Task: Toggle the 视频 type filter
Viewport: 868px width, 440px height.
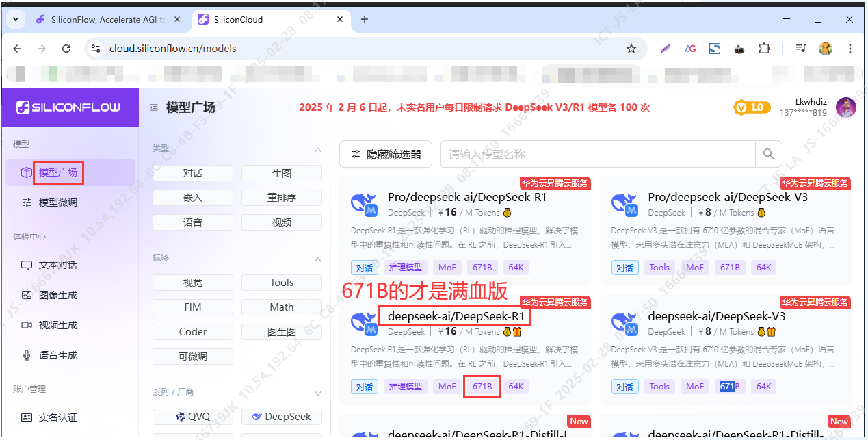Action: 282,222
